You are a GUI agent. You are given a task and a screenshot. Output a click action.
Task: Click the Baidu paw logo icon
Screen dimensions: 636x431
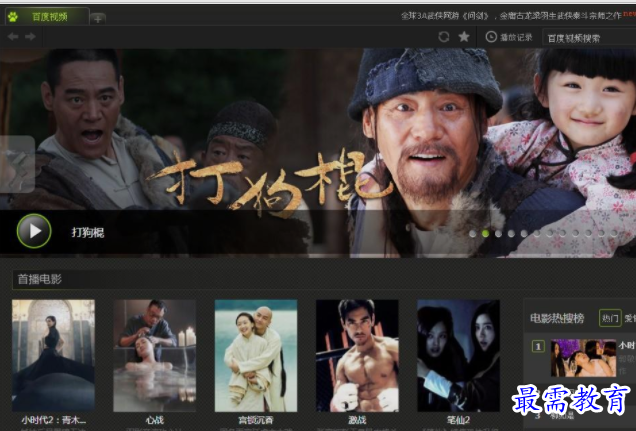13,17
